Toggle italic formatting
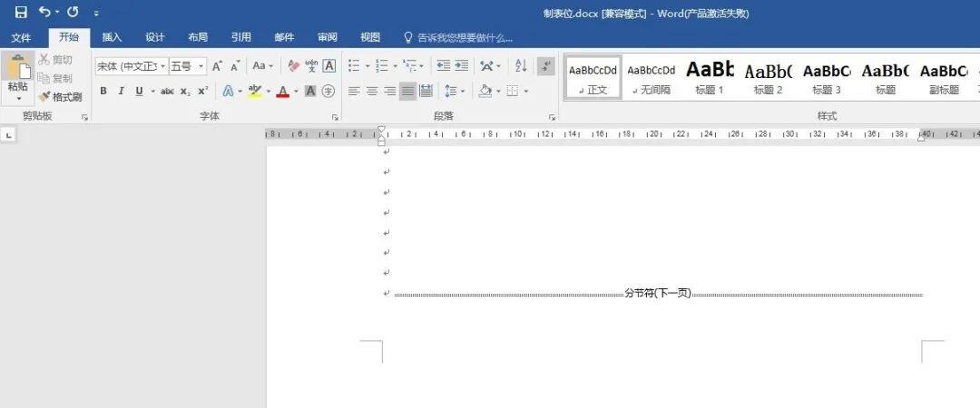 point(121,92)
